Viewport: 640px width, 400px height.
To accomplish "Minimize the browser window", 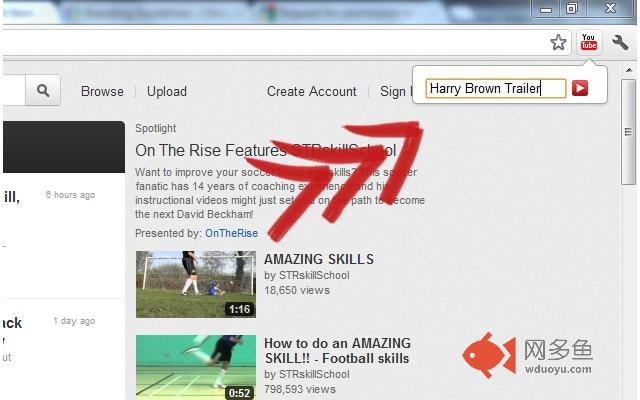I will pos(546,9).
